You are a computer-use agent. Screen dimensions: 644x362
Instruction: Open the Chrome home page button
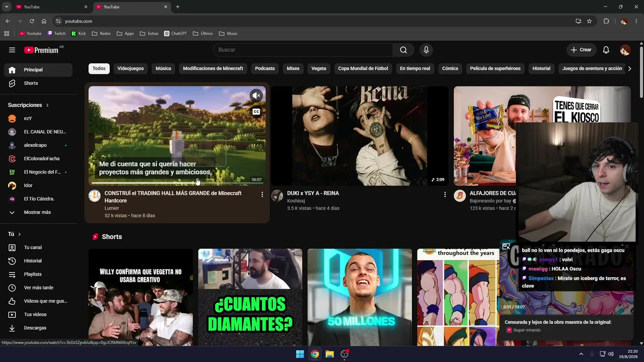(44, 21)
